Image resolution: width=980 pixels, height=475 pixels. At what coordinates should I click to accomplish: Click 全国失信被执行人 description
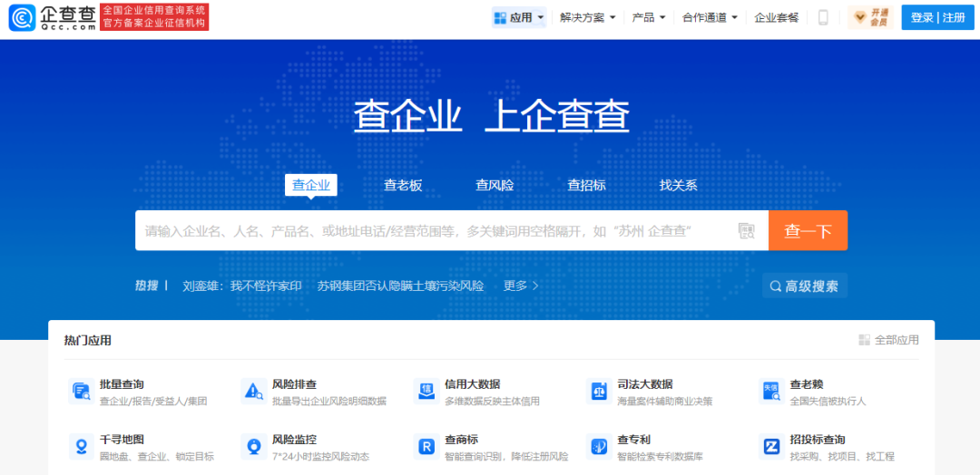[x=828, y=402]
